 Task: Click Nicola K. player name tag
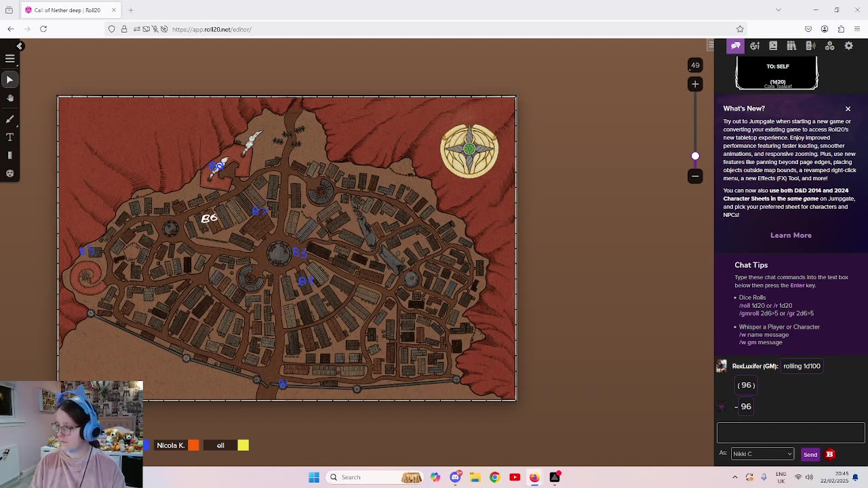[171, 445]
